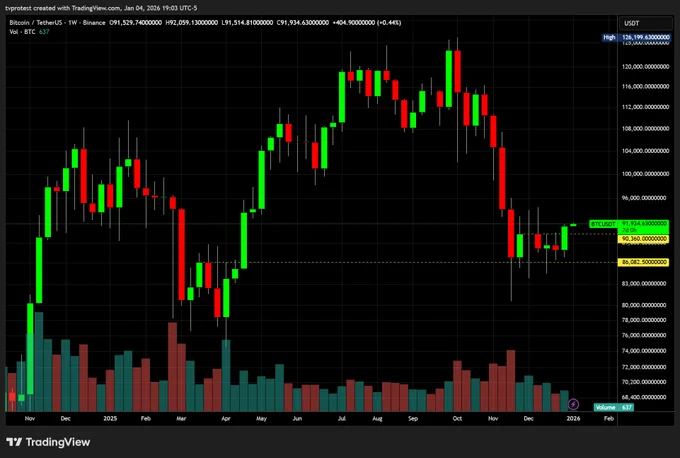Click the yellow 90,360.00 price label
The width and height of the screenshot is (680, 458).
click(x=644, y=239)
